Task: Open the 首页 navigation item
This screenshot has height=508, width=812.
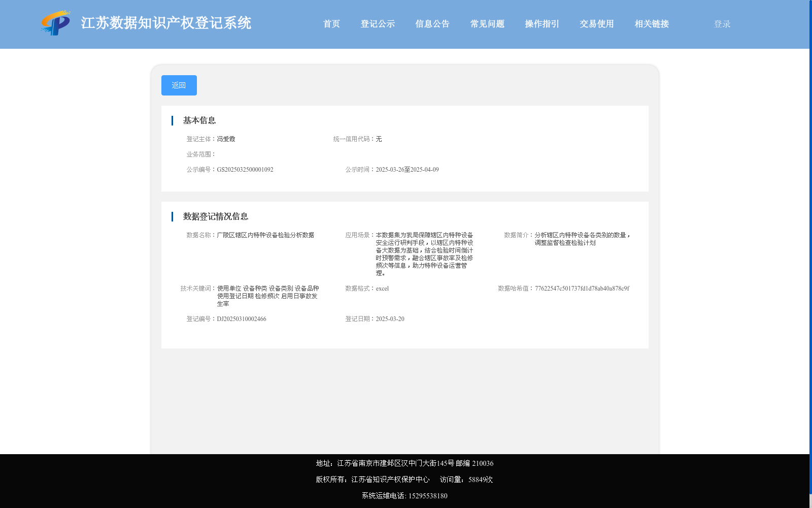Action: click(332, 24)
